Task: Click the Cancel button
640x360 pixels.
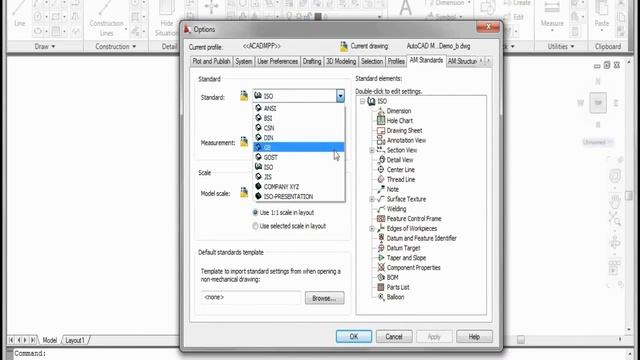Action: pyautogui.click(x=394, y=336)
